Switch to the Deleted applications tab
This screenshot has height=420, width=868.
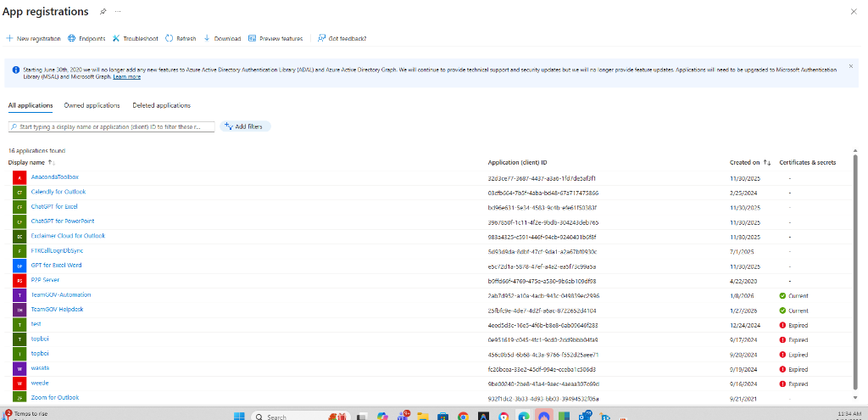pos(161,105)
